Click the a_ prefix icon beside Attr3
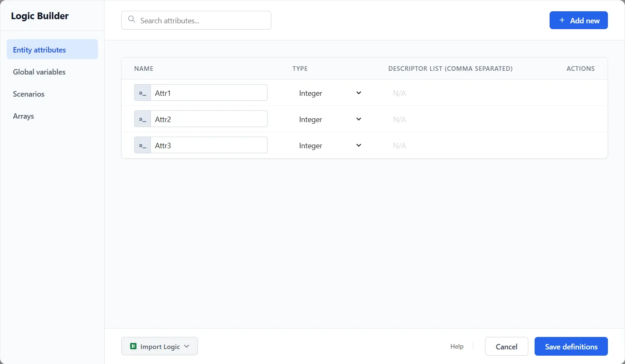Screen dimensions: 625x364 [x=142, y=145]
